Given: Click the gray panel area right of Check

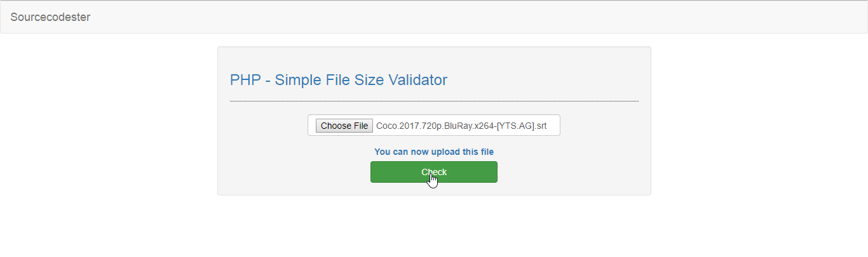Looking at the screenshot, I should click(572, 172).
